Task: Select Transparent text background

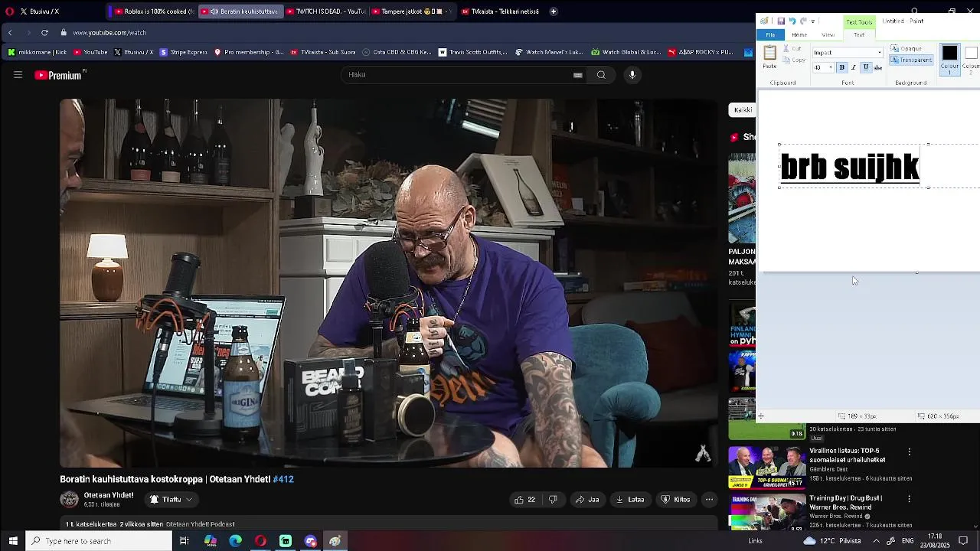Action: pyautogui.click(x=911, y=60)
